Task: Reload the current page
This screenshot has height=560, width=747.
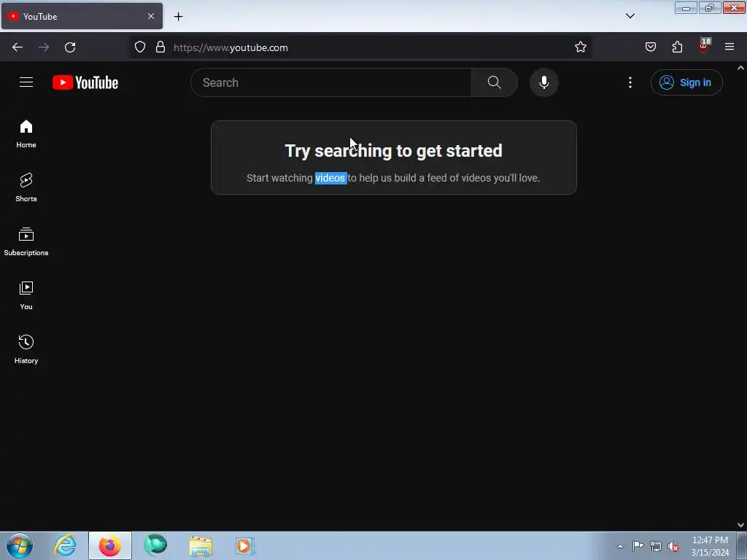Action: pyautogui.click(x=70, y=47)
